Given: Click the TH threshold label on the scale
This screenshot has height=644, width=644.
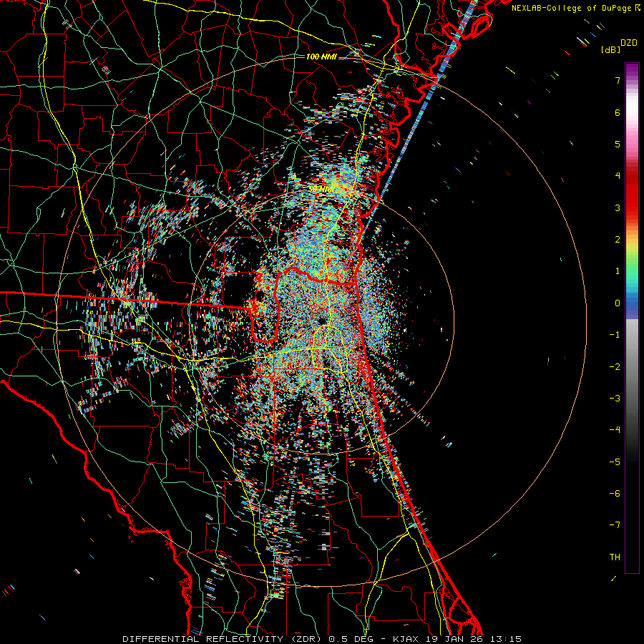Looking at the screenshot, I should tap(615, 557).
